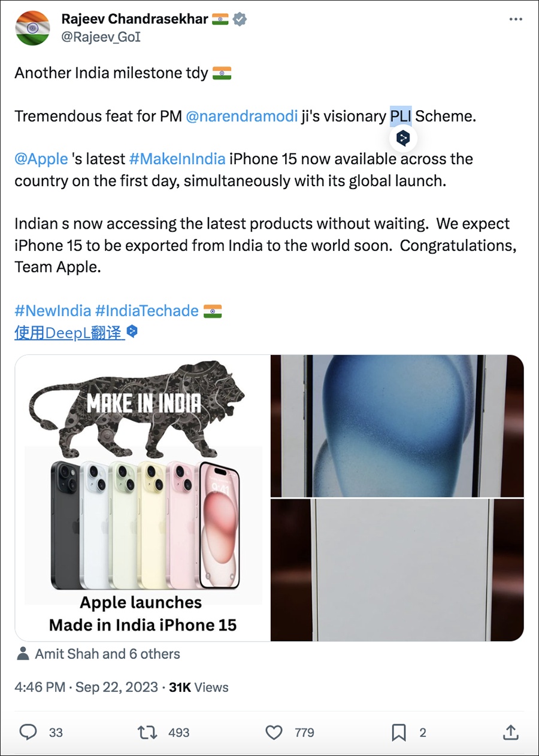The image size is (539, 756).
Task: Click the share upload icon
Action: click(510, 731)
